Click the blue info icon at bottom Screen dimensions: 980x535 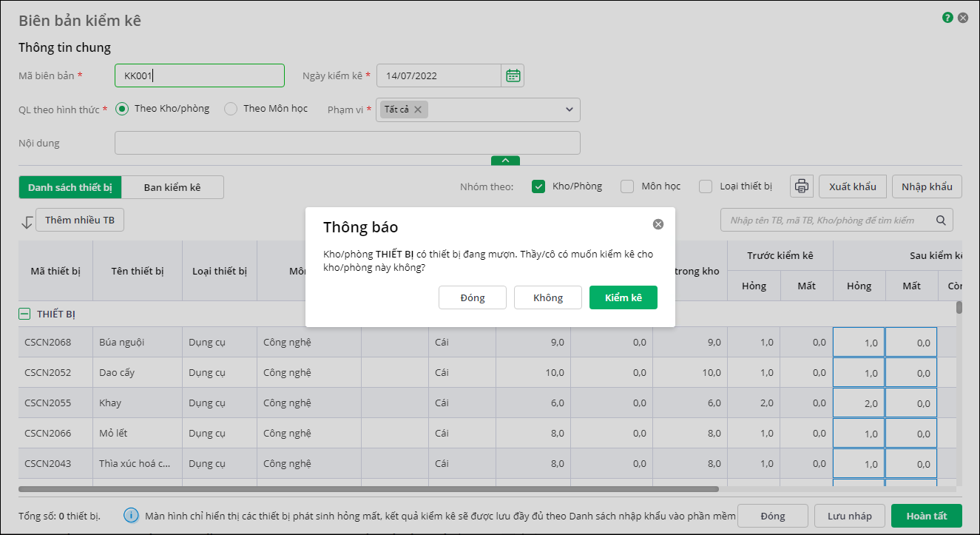[130, 515]
